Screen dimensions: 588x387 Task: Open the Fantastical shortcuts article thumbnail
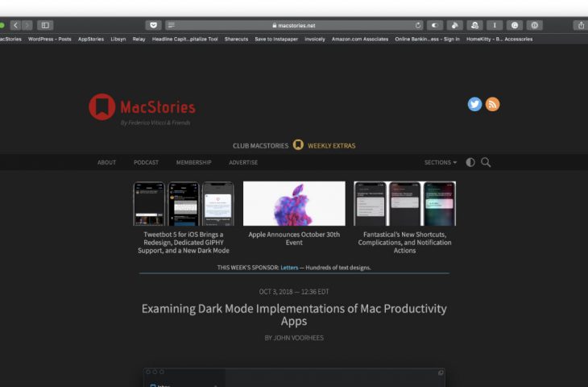pos(404,203)
